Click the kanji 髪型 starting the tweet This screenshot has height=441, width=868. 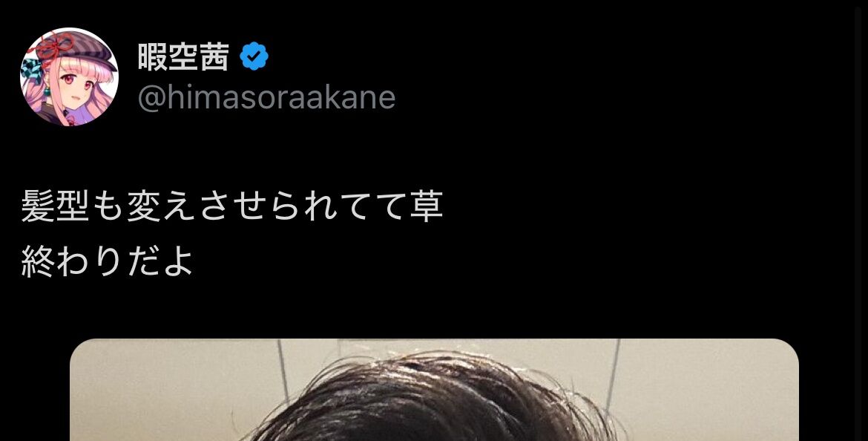click(55, 207)
